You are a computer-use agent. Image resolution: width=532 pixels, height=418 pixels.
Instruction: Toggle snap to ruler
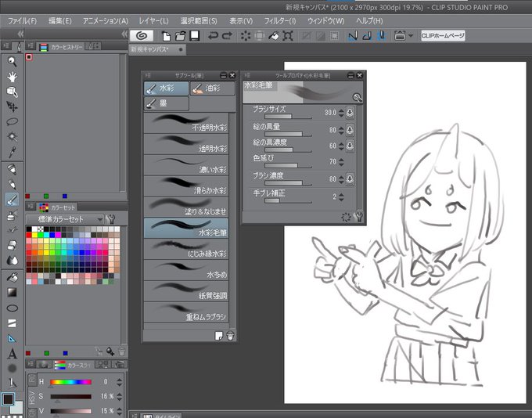click(x=353, y=36)
